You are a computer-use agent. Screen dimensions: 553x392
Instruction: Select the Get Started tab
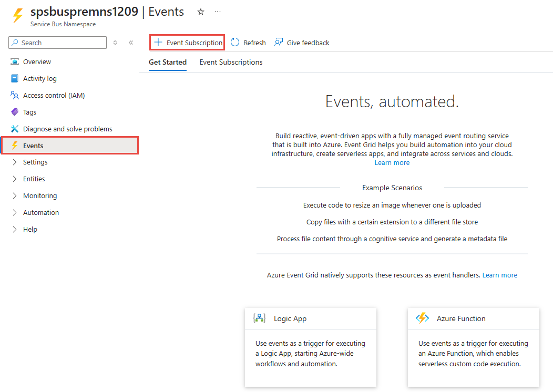pos(168,62)
